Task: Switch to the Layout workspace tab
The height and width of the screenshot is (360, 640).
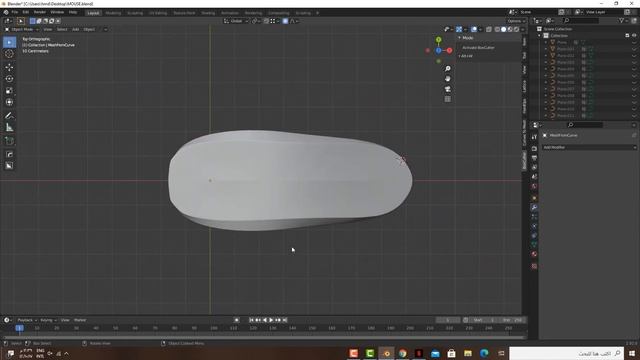Action: [93, 13]
